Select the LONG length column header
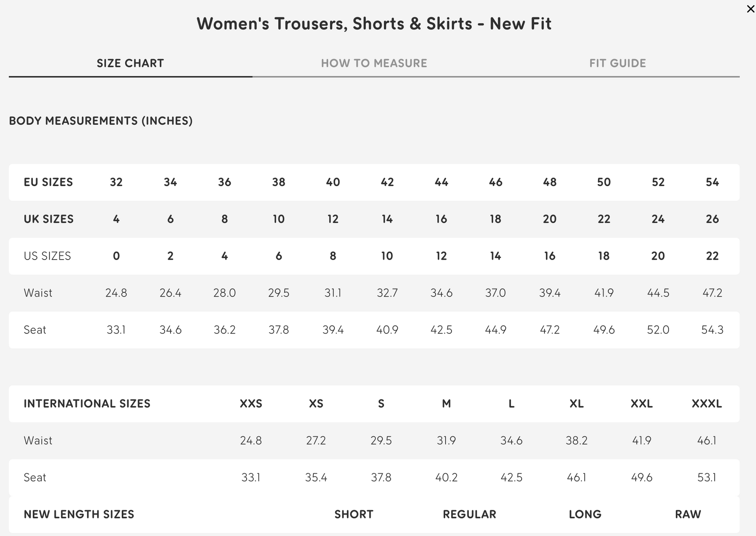 (x=585, y=515)
